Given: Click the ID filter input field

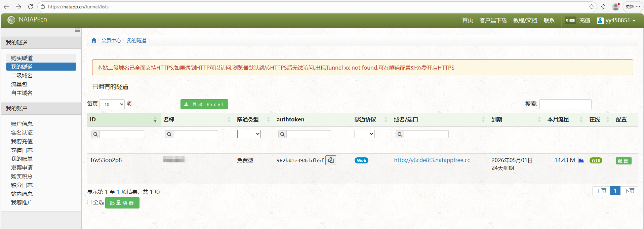Looking at the screenshot, I should click(x=122, y=134).
